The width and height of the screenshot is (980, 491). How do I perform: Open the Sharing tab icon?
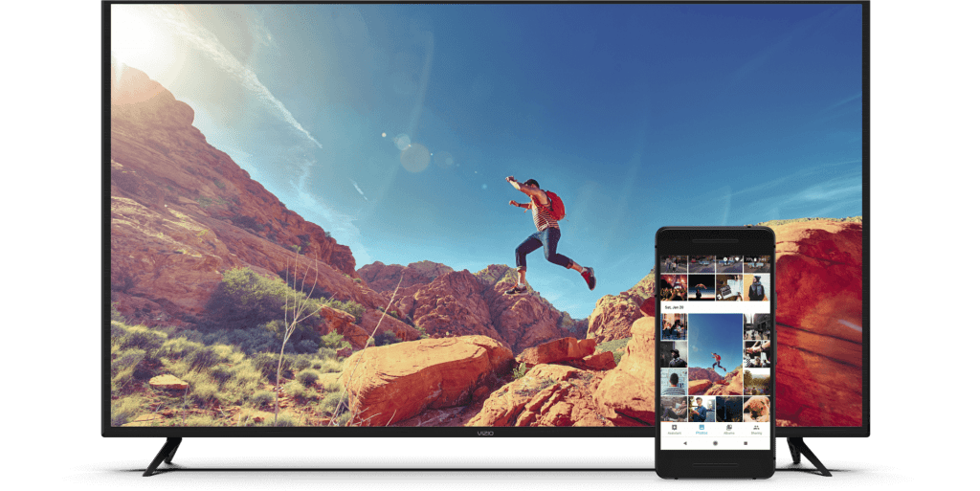[x=757, y=430]
